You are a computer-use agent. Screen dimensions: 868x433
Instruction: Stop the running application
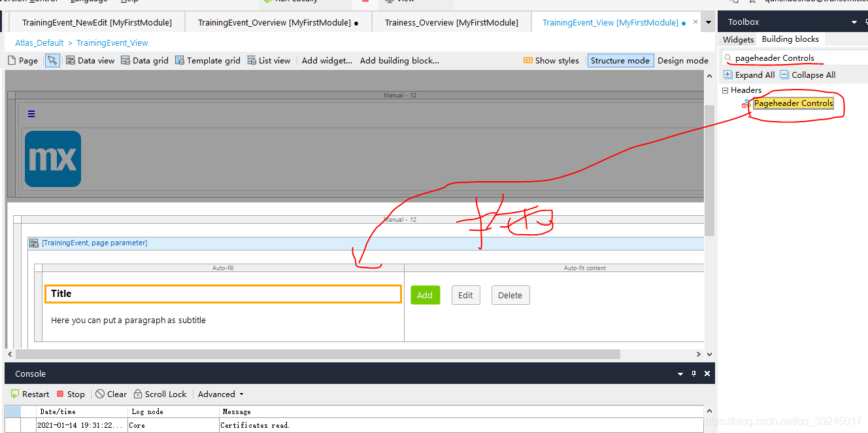tap(71, 394)
